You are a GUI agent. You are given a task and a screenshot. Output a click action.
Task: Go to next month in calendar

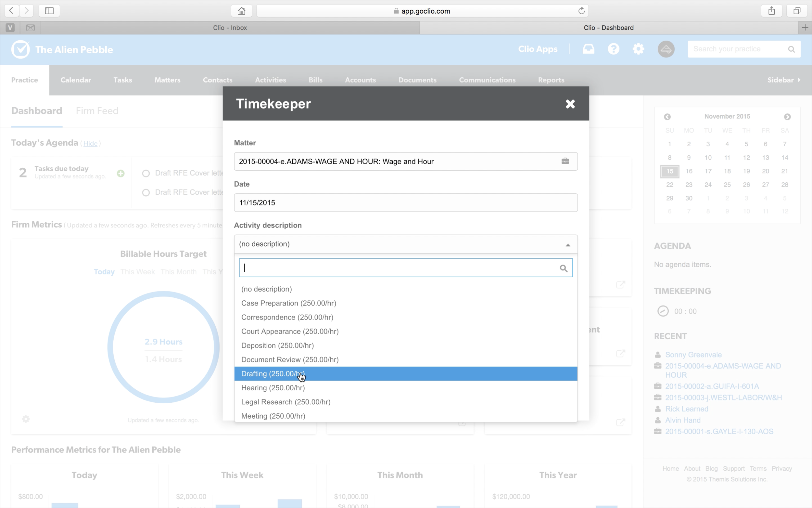tap(787, 117)
